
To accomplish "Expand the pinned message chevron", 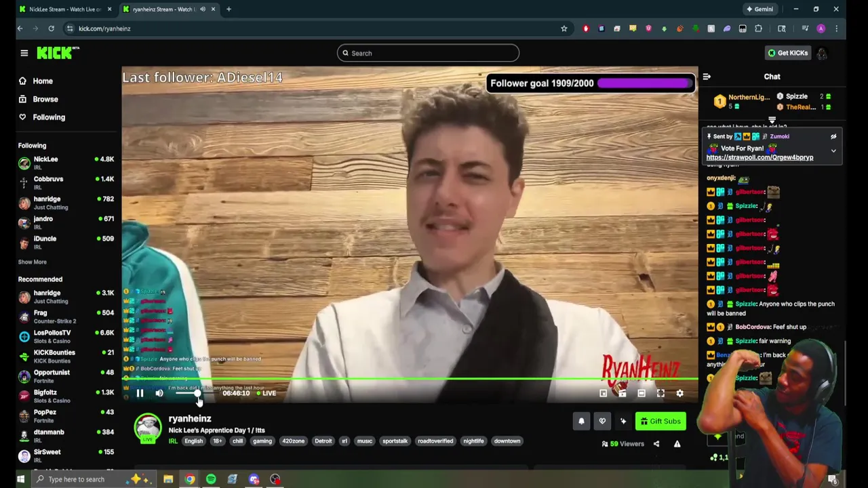I will pyautogui.click(x=833, y=150).
